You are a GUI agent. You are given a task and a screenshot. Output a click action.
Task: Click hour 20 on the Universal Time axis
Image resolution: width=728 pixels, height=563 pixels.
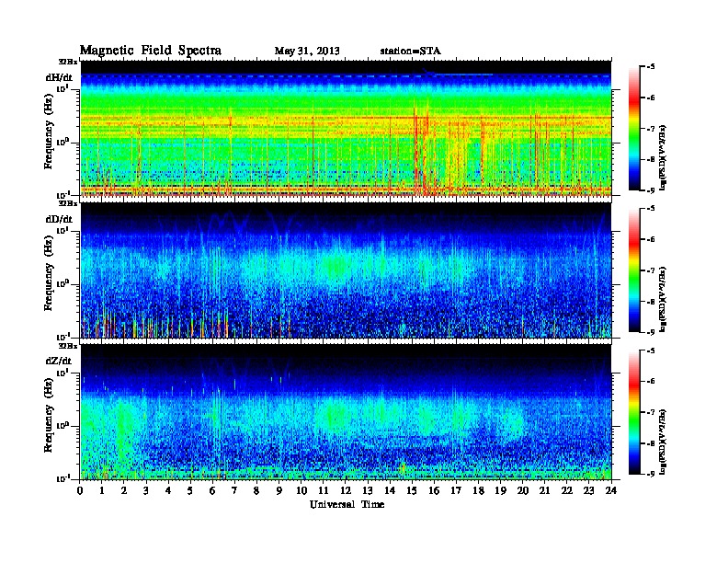click(523, 490)
